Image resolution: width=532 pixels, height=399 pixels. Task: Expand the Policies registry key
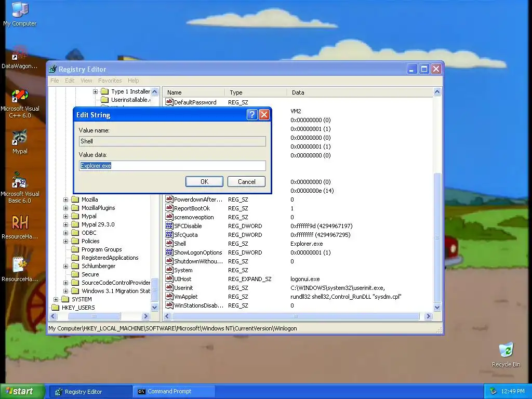click(x=66, y=241)
